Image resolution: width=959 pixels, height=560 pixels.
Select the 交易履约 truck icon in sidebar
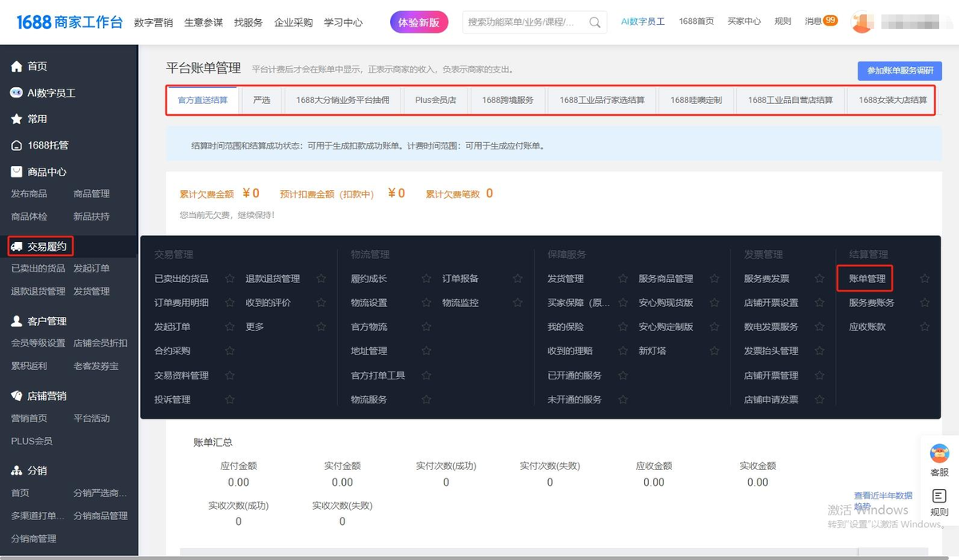tap(16, 247)
